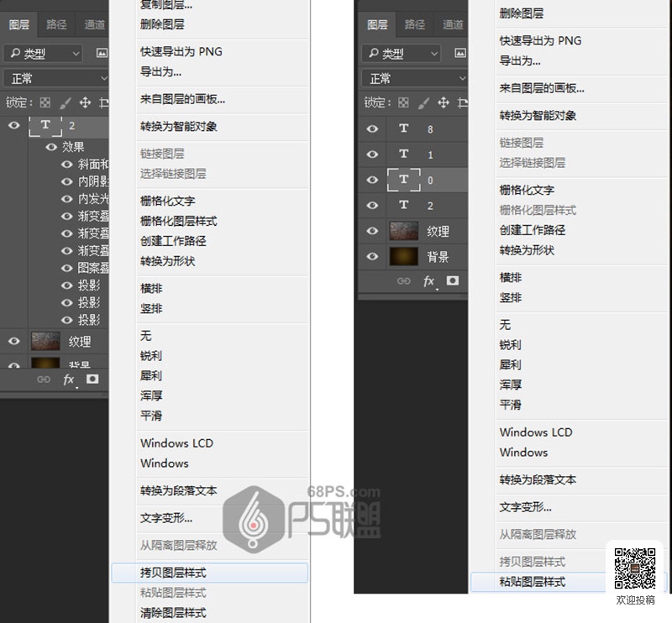The width and height of the screenshot is (672, 623).
Task: Switch to 路径 tab in left panel
Action: click(56, 24)
